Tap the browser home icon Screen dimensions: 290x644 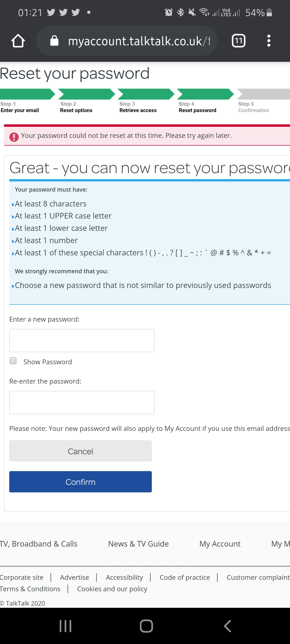click(18, 41)
